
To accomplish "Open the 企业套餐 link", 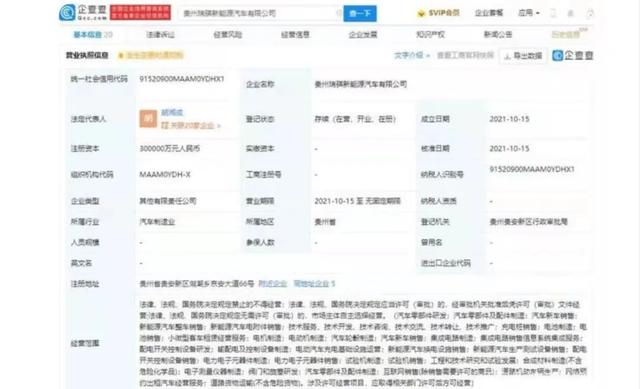I will [489, 13].
